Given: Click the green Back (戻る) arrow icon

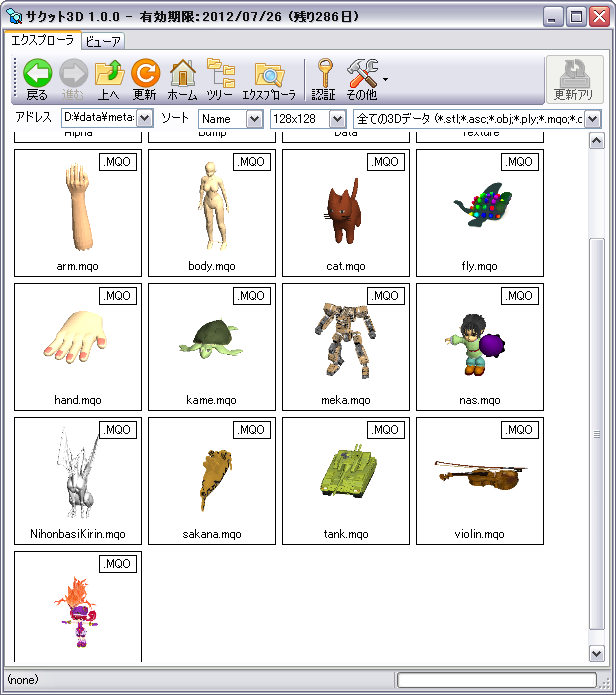Looking at the screenshot, I should click(37, 74).
